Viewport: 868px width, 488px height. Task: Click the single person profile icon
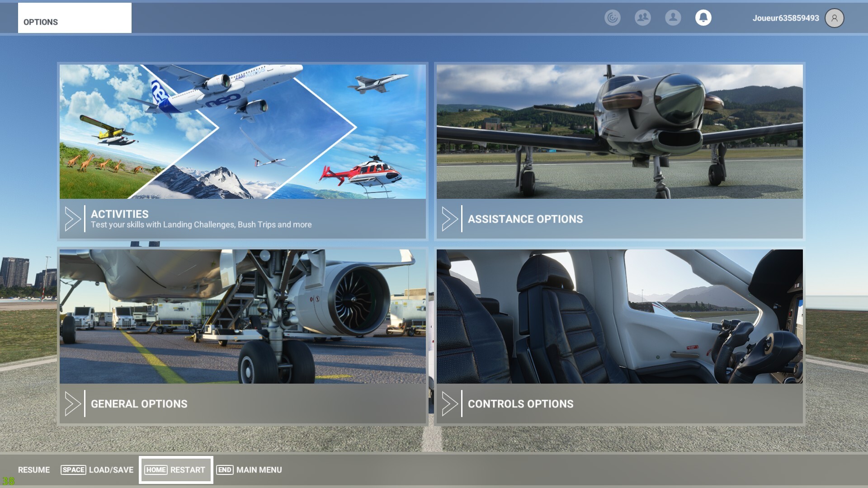[x=673, y=18]
